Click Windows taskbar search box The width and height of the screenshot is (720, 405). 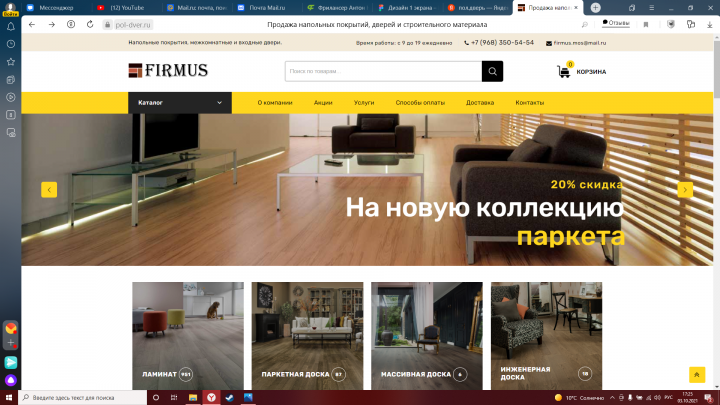83,398
